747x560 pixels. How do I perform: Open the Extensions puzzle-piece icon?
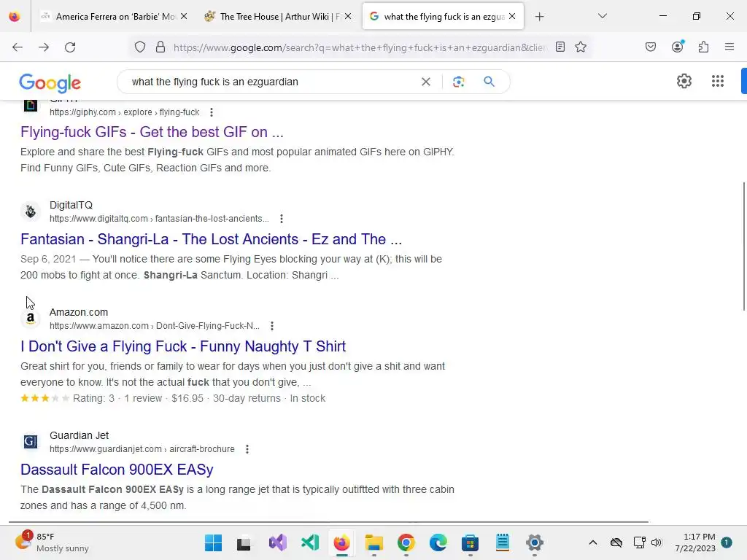click(704, 47)
